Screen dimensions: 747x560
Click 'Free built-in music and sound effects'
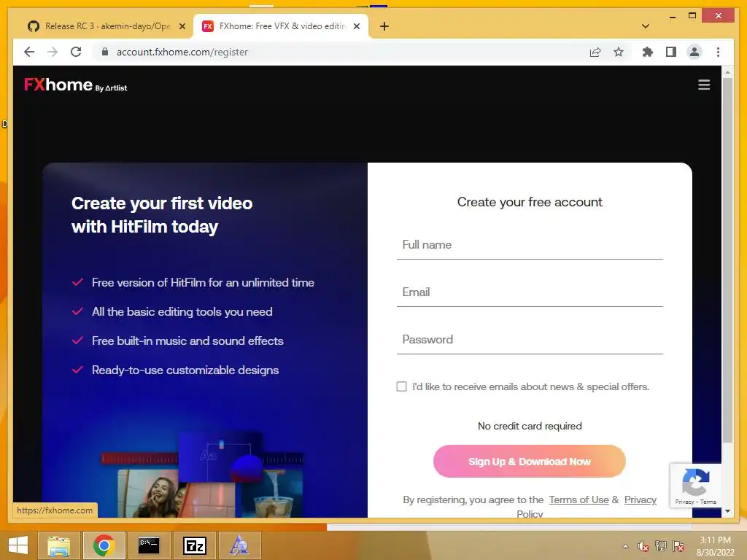point(187,341)
